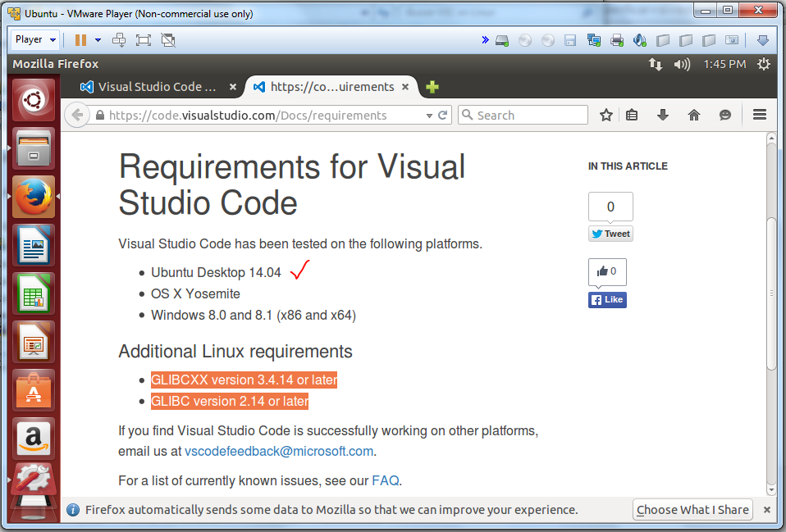Click the Tweet button
The width and height of the screenshot is (786, 532).
tap(610, 234)
